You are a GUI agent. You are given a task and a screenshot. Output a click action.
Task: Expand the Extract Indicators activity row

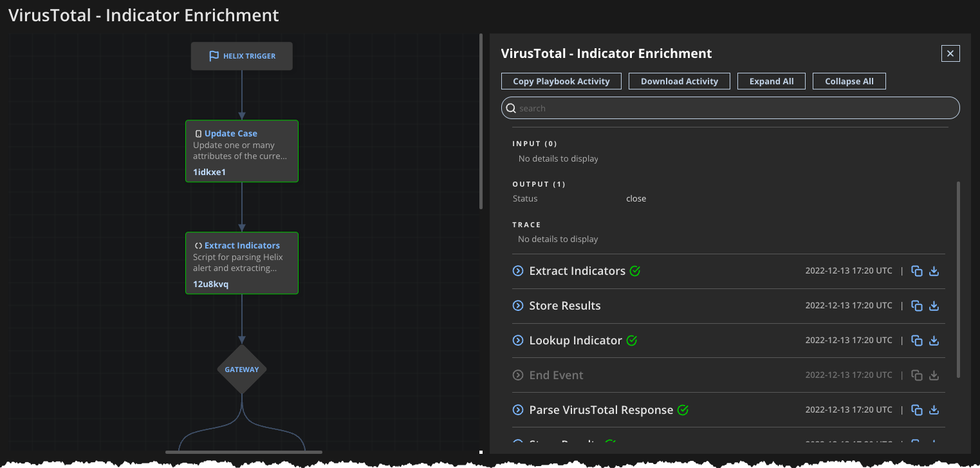tap(518, 271)
